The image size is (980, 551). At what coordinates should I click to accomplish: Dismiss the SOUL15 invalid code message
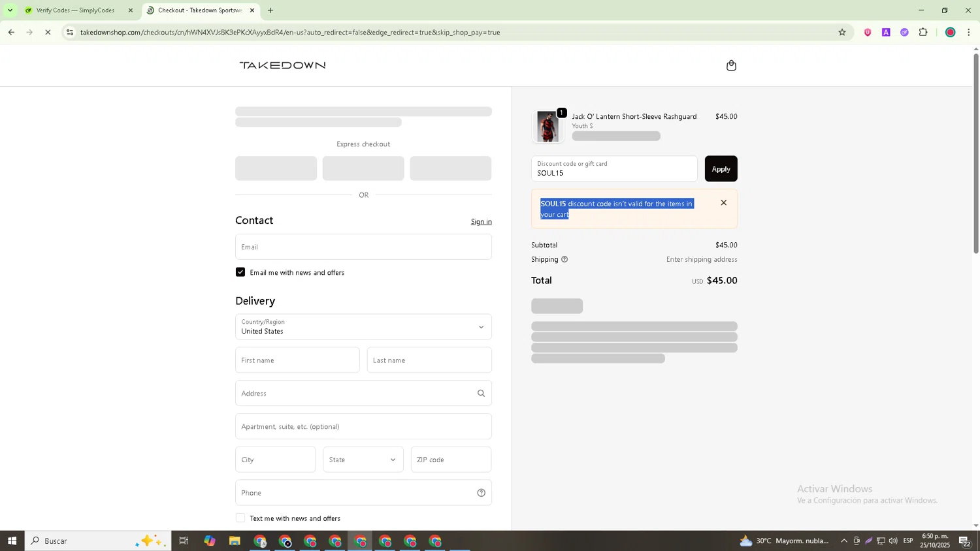(x=723, y=203)
